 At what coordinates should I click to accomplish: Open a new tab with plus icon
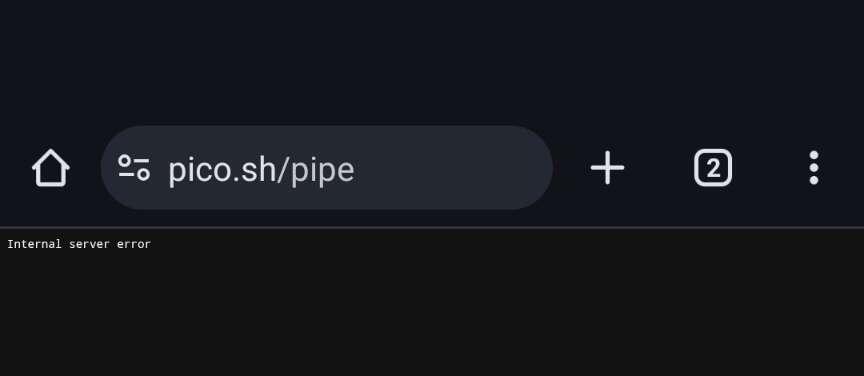click(607, 168)
